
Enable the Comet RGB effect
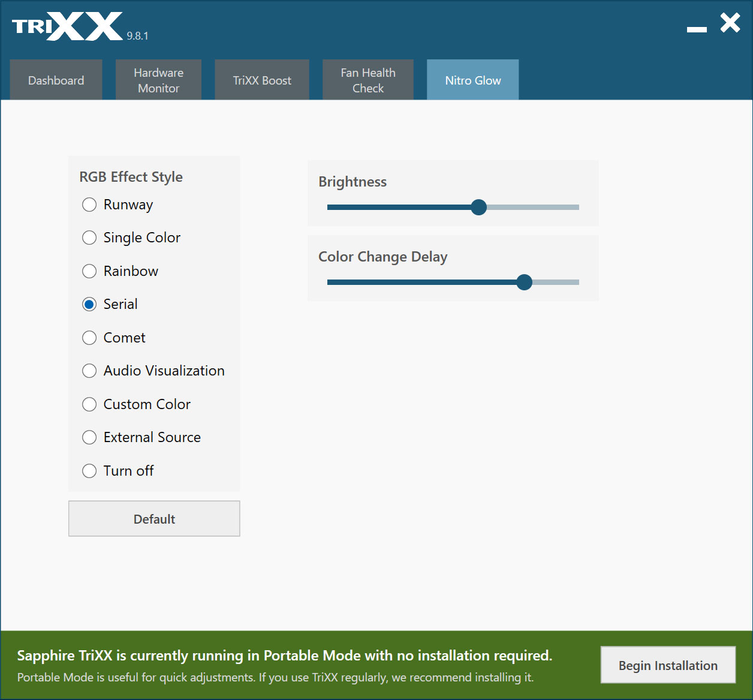[89, 338]
